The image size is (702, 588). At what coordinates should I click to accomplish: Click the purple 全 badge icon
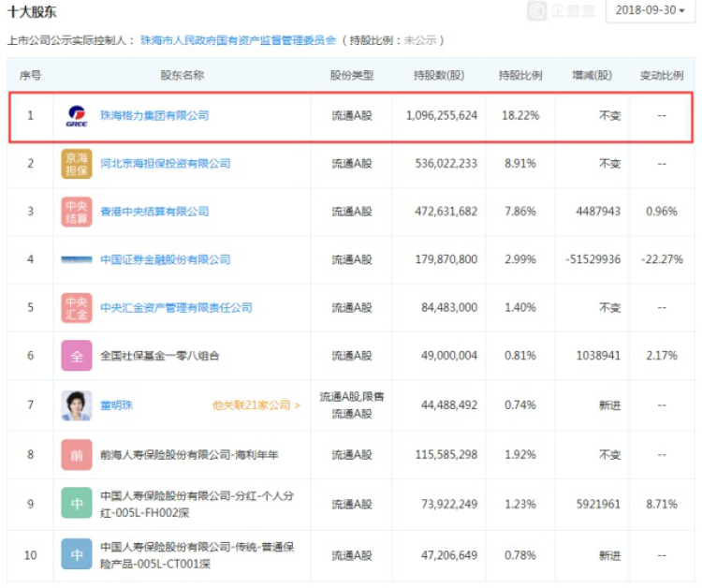[x=77, y=356]
